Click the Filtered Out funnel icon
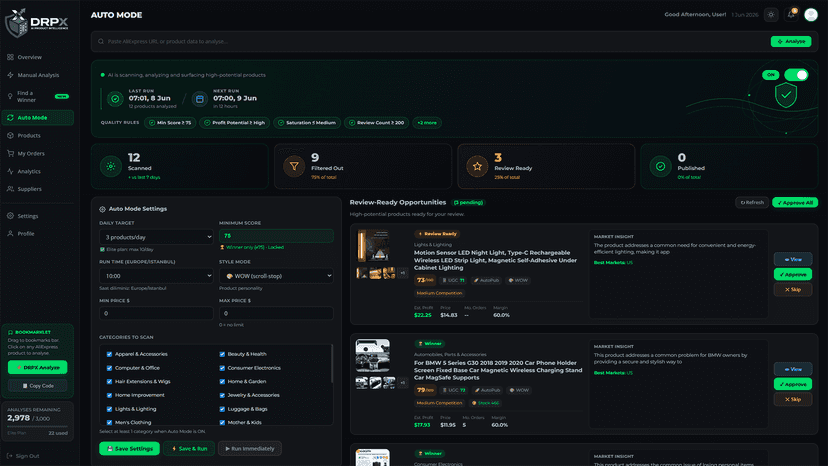This screenshot has height=466, width=828. coord(294,166)
